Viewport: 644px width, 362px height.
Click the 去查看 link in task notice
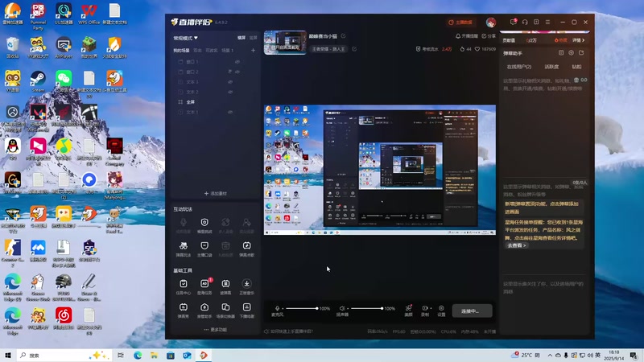[x=517, y=245]
